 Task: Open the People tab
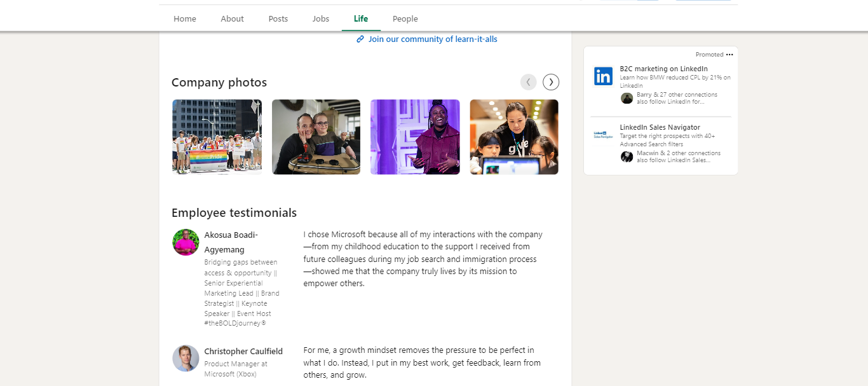[x=405, y=18]
